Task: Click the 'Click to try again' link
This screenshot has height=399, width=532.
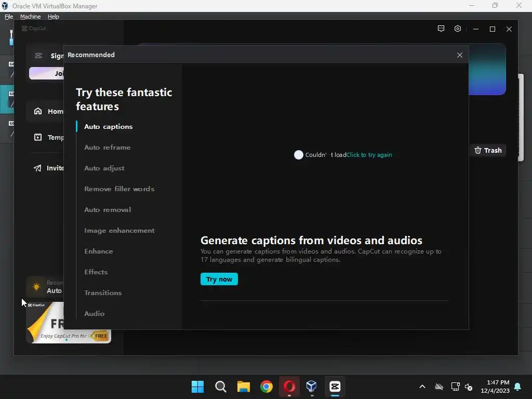Action: pos(369,155)
